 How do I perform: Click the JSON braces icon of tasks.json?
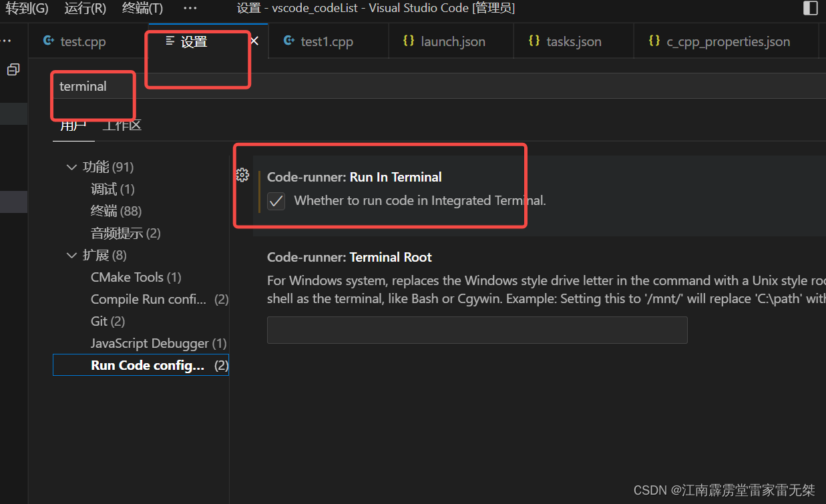534,41
